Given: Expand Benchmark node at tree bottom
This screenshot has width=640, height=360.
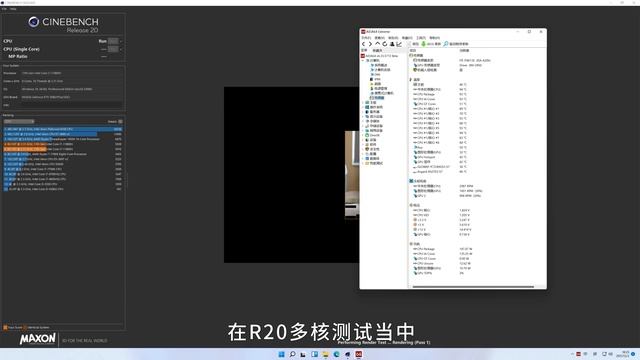Looking at the screenshot, I should [362, 163].
